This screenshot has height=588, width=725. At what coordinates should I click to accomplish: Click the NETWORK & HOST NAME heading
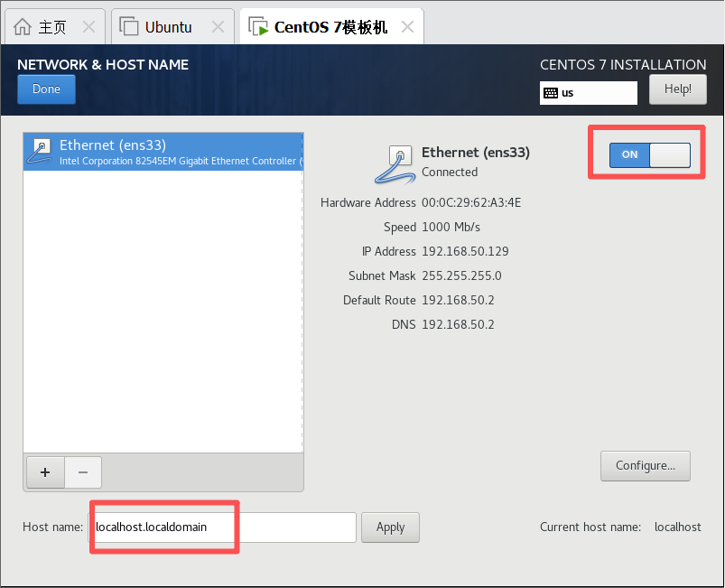point(103,65)
